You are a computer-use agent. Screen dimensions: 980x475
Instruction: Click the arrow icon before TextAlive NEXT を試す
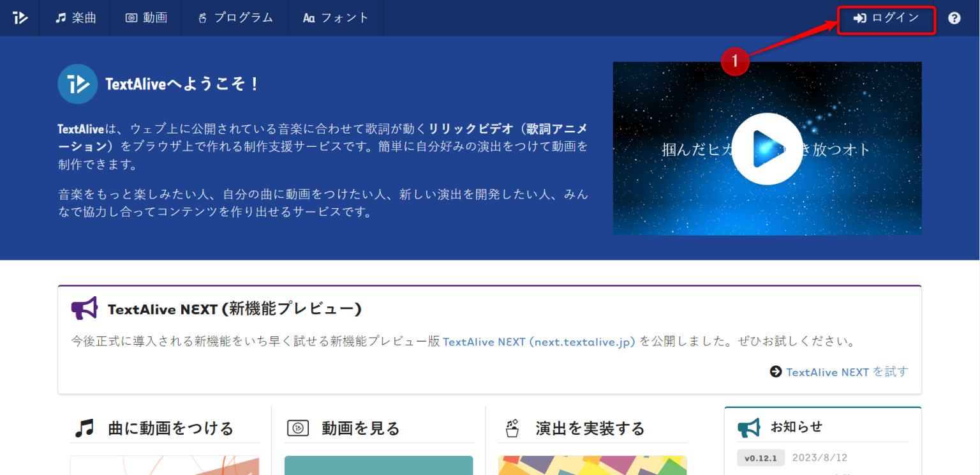776,372
